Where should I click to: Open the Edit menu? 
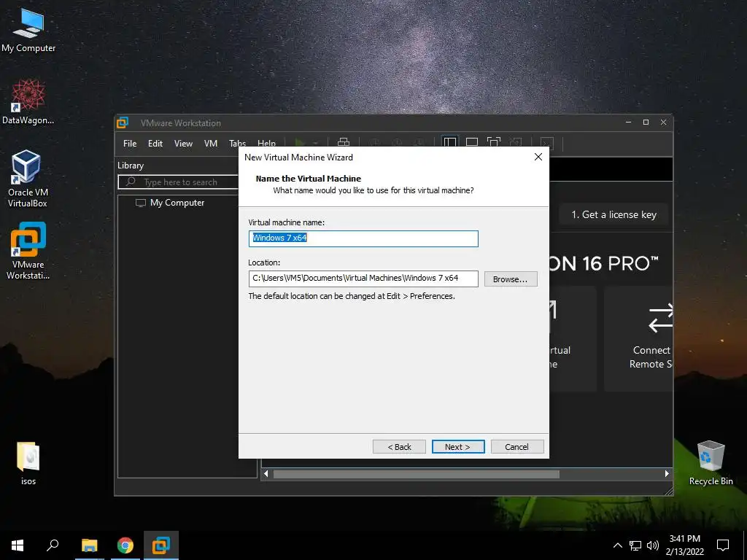point(155,144)
